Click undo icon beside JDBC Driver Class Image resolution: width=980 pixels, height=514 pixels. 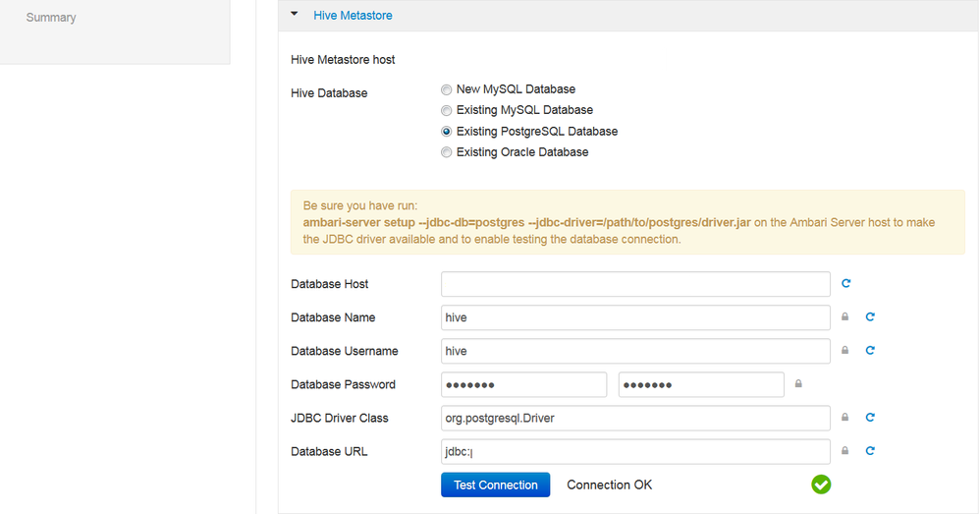[870, 418]
